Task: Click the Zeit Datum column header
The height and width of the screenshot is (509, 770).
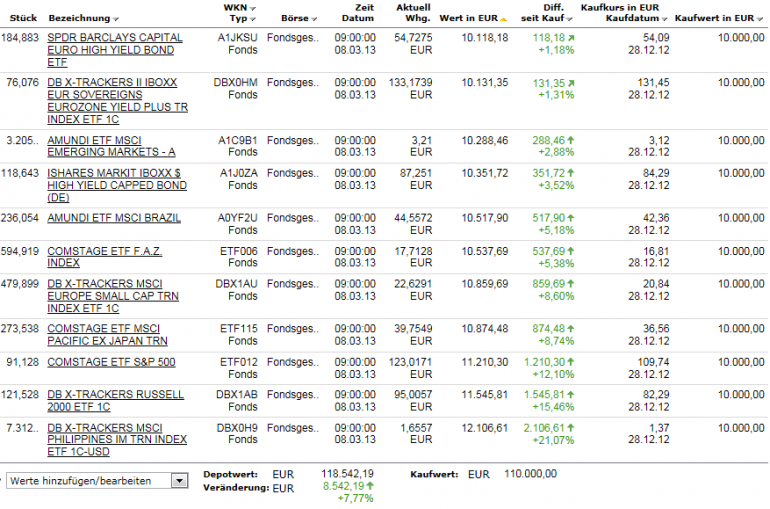Action: click(358, 13)
